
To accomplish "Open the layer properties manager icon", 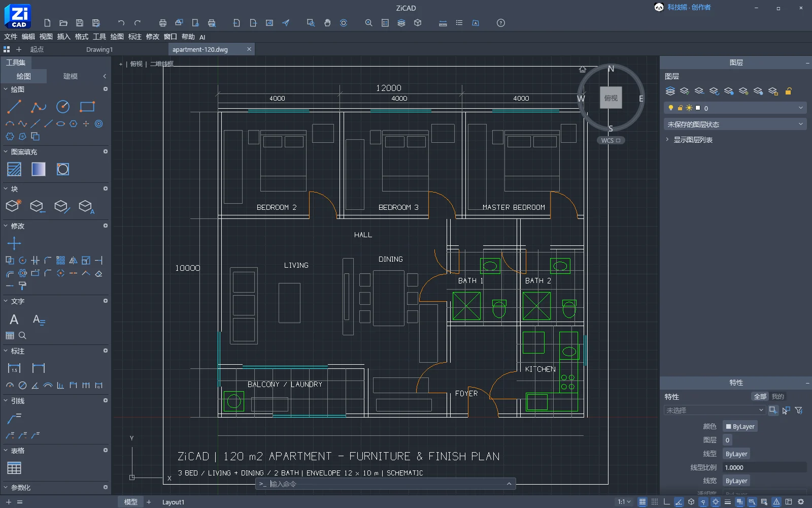I will tap(670, 91).
